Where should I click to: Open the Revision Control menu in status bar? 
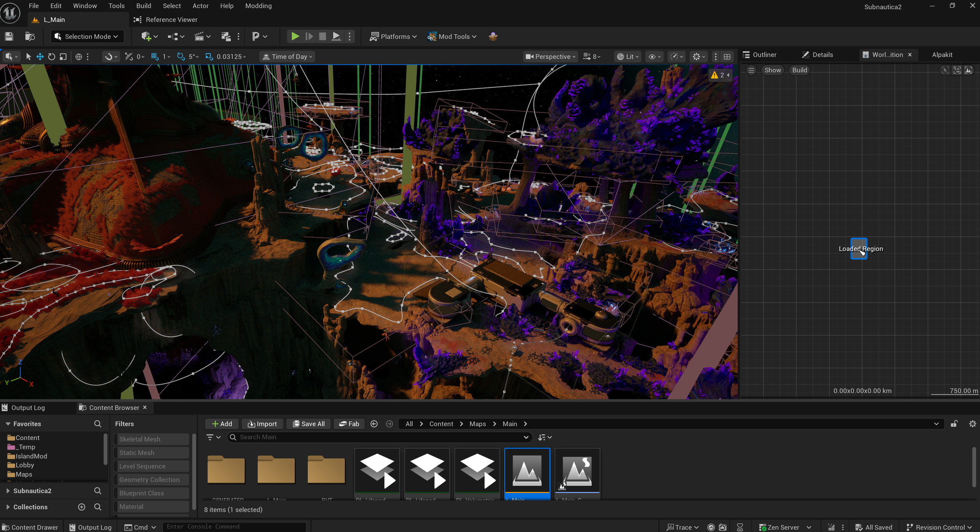click(939, 527)
